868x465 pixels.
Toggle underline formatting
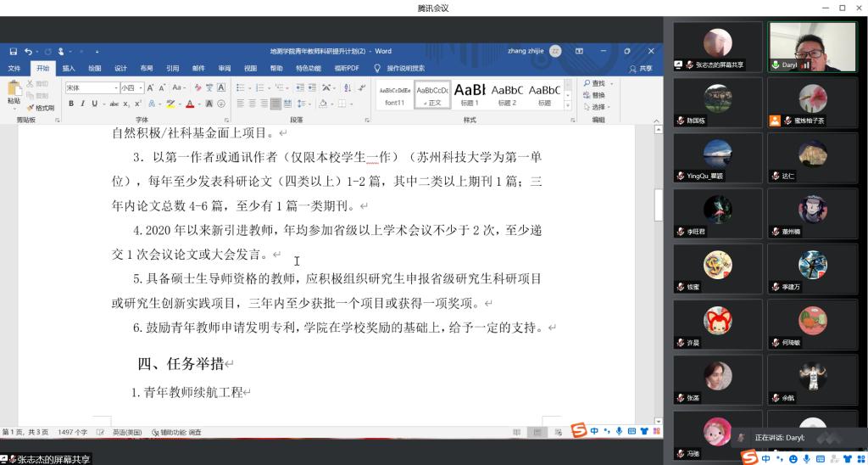95,104
